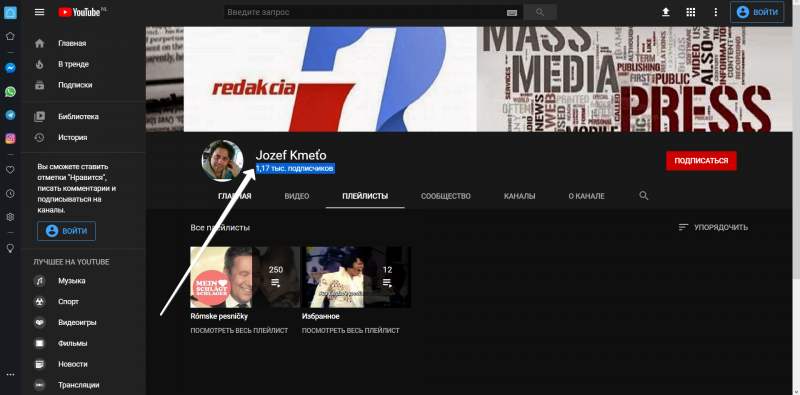
Task: Open the on-screen keyboard icon
Action: (512, 13)
